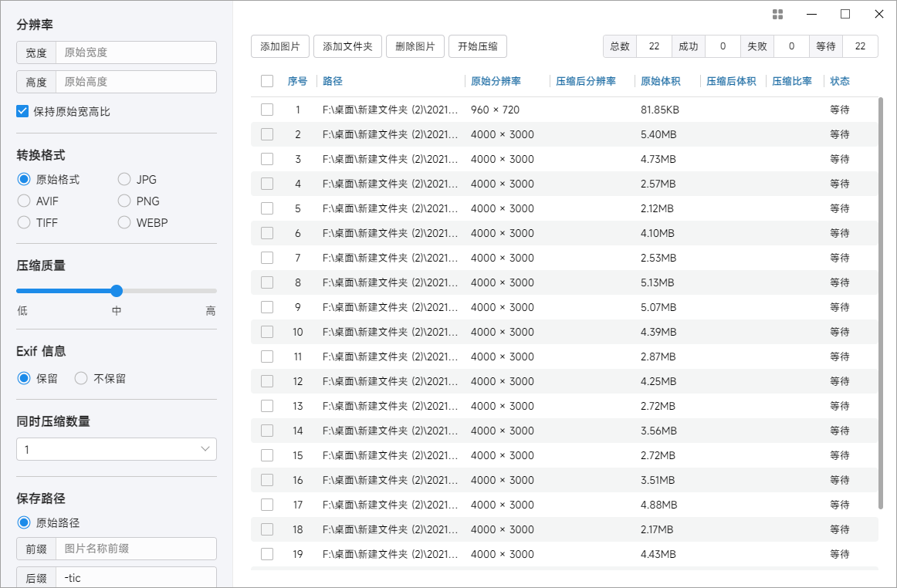Click the 2.17MB size cell
Image resolution: width=897 pixels, height=588 pixels.
point(657,529)
